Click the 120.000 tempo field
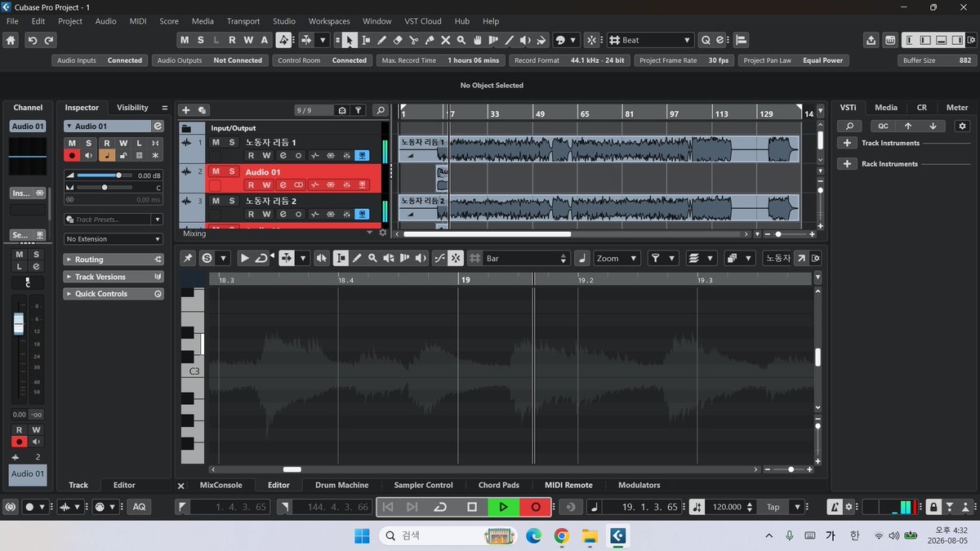The image size is (980, 551). click(727, 507)
